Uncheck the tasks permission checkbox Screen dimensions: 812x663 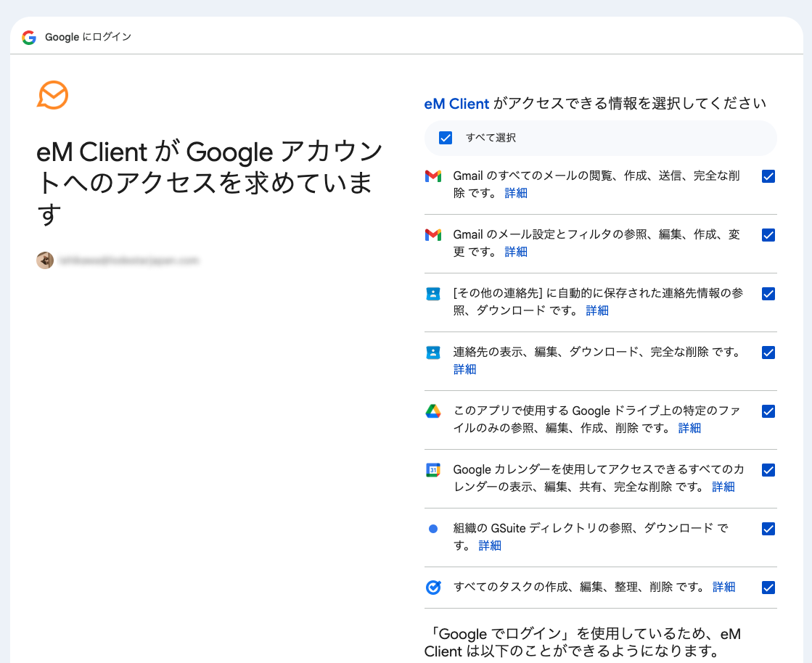pos(768,588)
